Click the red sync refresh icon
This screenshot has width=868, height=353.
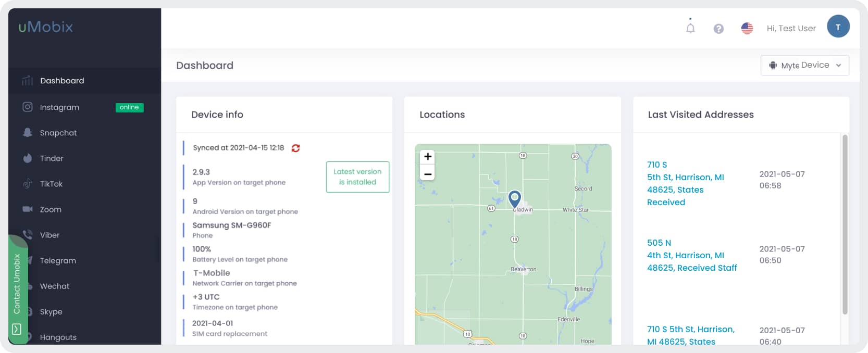click(x=295, y=148)
